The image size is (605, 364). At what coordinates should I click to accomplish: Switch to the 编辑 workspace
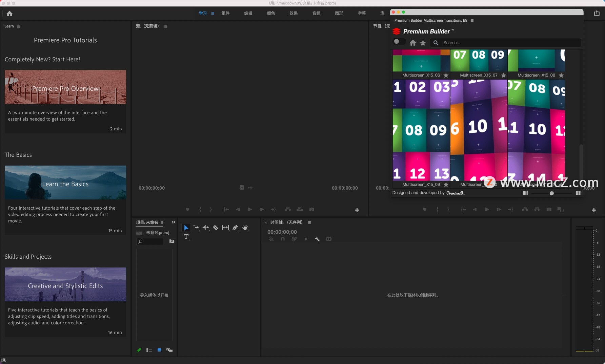pyautogui.click(x=248, y=13)
